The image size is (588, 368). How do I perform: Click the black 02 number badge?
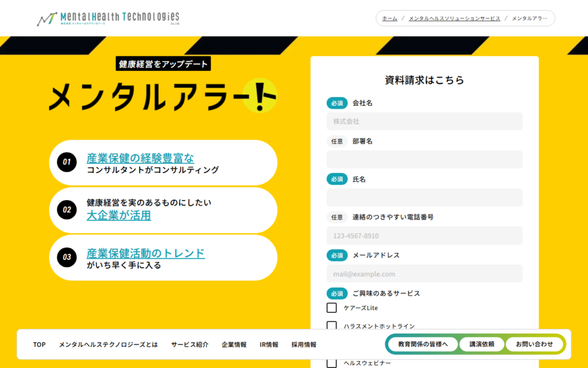[67, 210]
